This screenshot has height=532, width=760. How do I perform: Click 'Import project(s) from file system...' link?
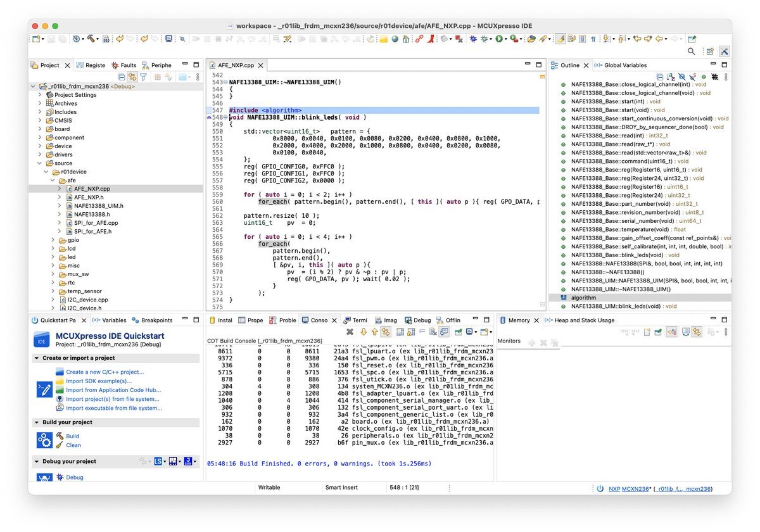pos(113,399)
